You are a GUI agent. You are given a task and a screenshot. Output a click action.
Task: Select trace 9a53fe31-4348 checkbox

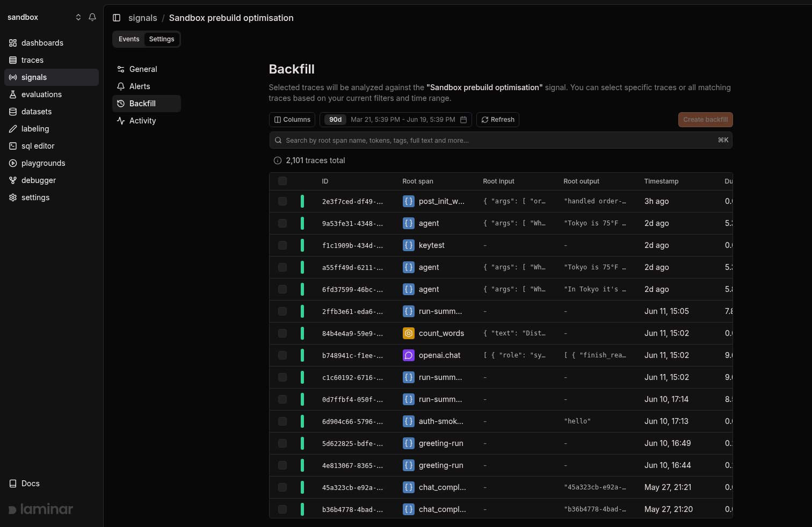[282, 223]
